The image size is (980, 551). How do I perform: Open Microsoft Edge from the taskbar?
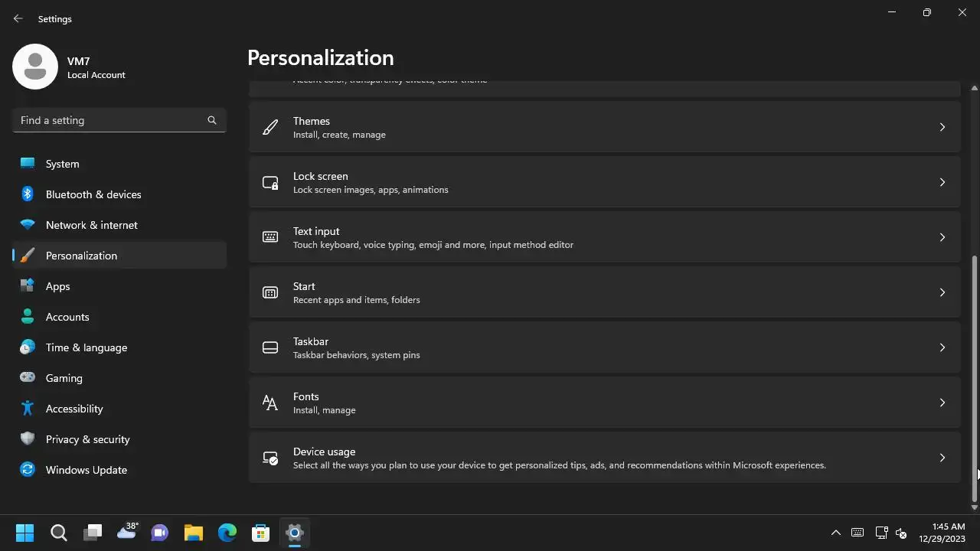click(x=227, y=533)
